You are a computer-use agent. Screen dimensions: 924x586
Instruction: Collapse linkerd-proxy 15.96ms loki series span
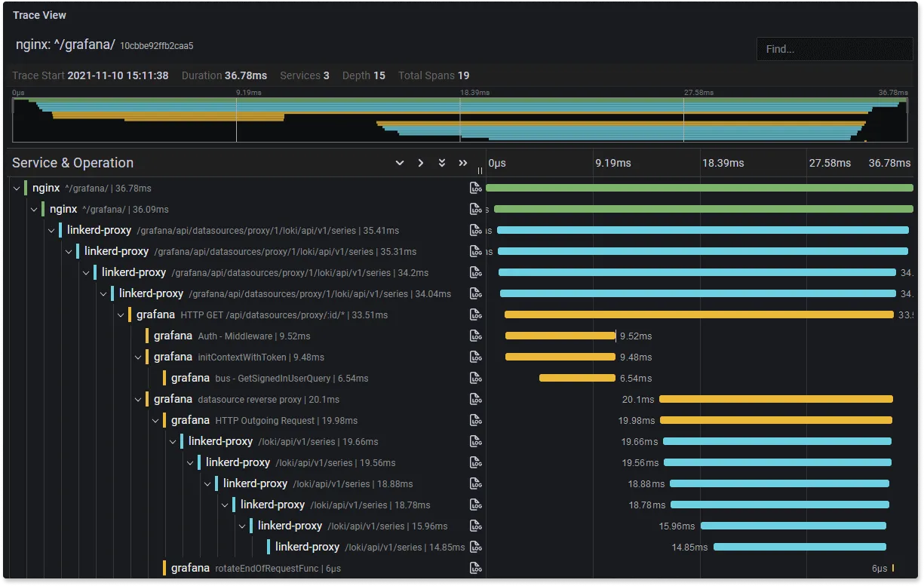pyautogui.click(x=242, y=526)
